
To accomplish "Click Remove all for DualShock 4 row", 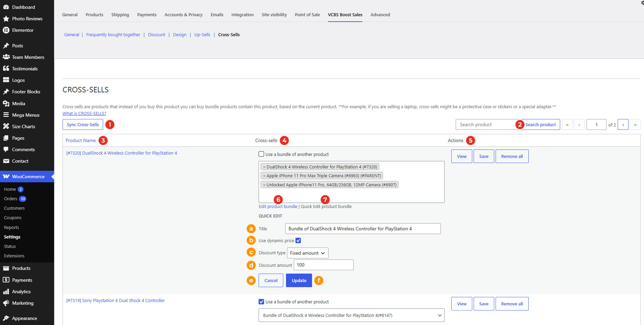I will [512, 156].
